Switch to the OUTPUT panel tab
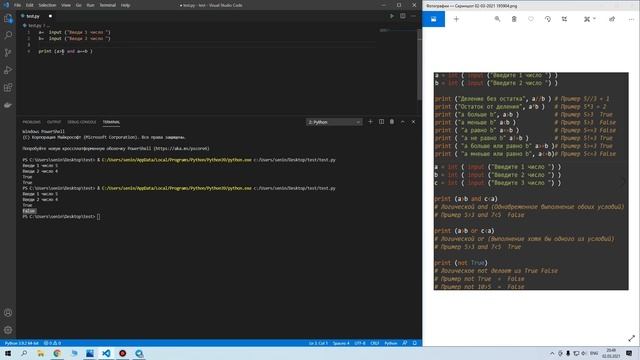This screenshot has width=640, height=360. 54,122
